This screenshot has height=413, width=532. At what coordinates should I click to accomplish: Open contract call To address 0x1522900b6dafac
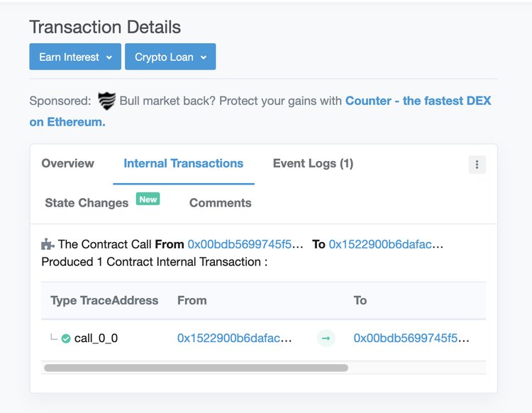coord(386,244)
